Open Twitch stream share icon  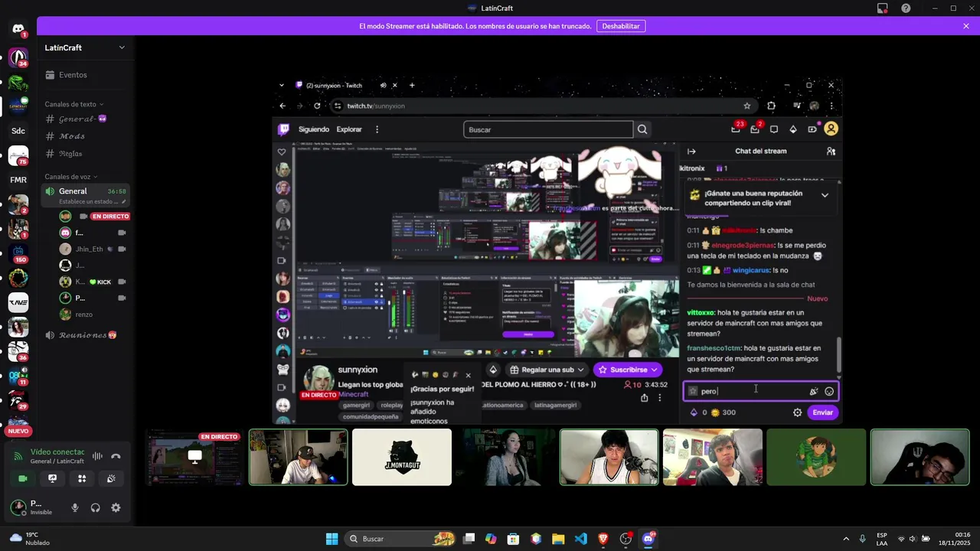coord(644,398)
